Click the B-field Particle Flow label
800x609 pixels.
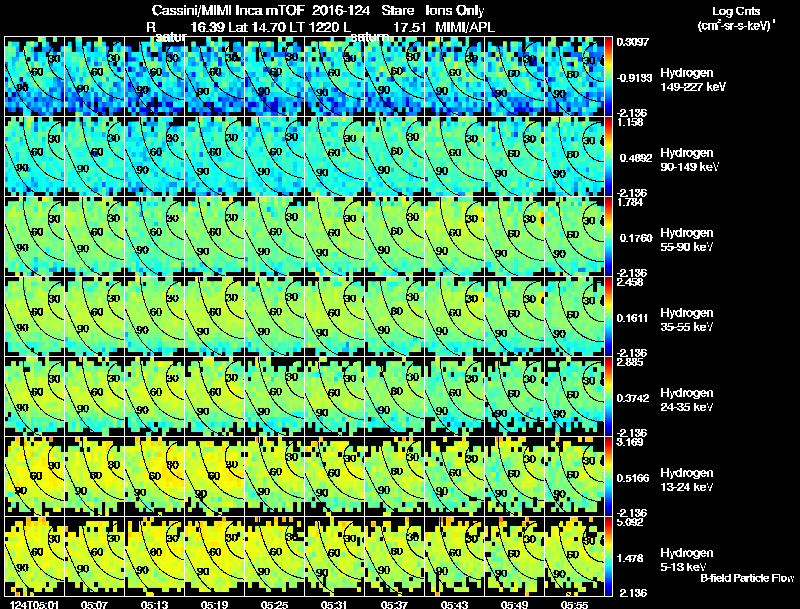tap(747, 578)
